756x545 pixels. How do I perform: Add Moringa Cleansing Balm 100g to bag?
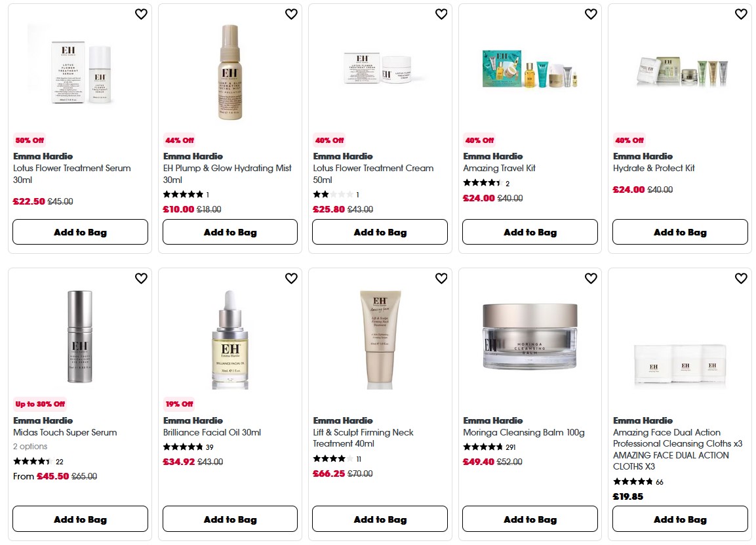tap(529, 519)
